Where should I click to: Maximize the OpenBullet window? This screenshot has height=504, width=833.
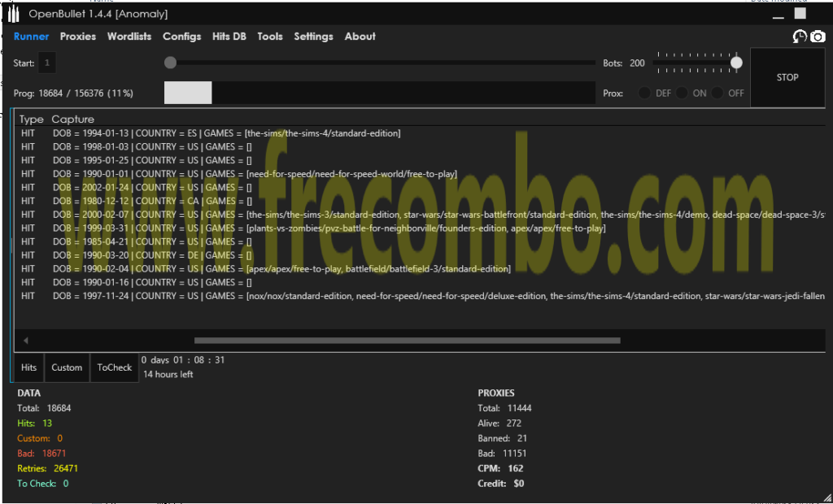[800, 13]
